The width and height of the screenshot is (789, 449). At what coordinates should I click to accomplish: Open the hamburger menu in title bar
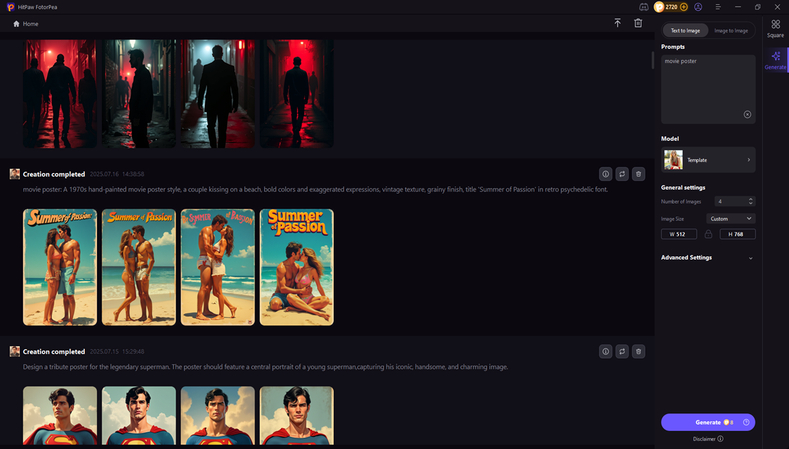718,7
